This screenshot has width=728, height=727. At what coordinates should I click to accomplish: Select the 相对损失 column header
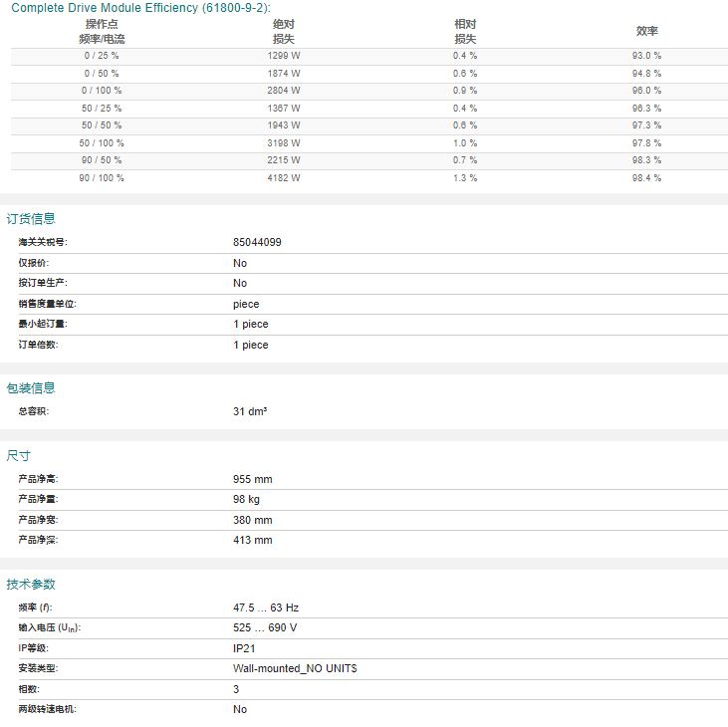(x=465, y=31)
